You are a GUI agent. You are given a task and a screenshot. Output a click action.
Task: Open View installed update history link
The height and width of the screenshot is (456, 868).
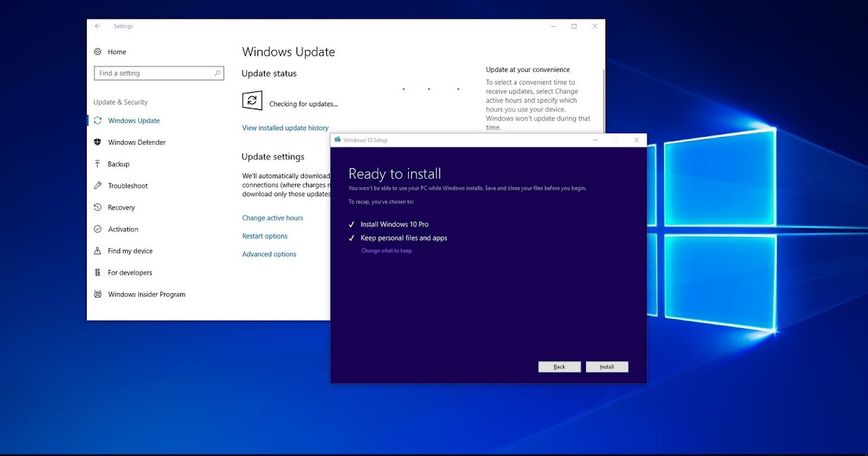285,128
